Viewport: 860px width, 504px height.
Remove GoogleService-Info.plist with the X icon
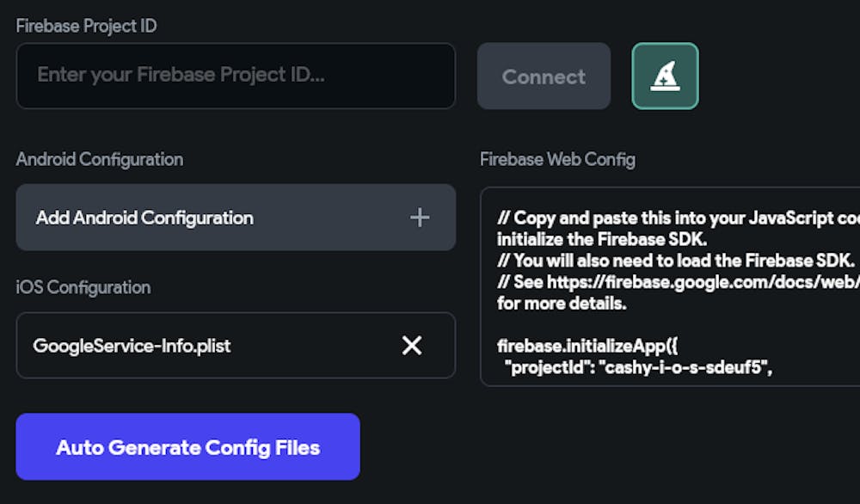pyautogui.click(x=412, y=346)
